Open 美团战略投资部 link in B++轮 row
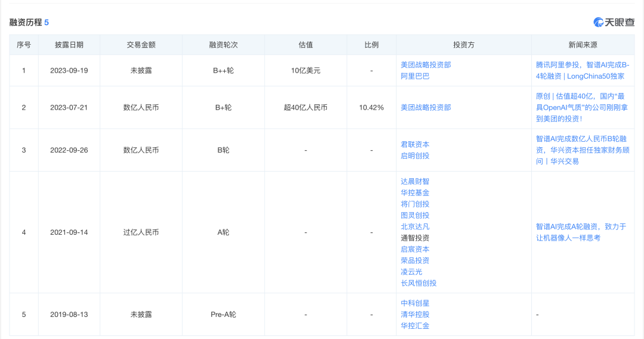The image size is (644, 339). click(x=426, y=65)
